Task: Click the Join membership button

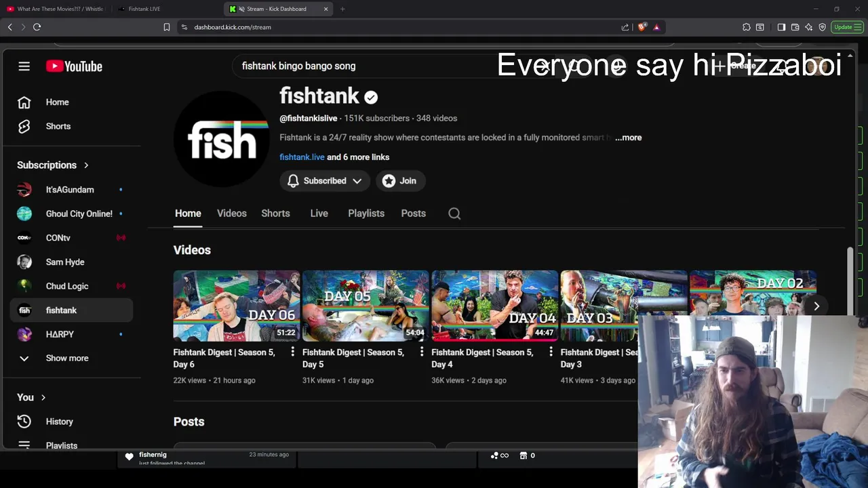Action: [x=399, y=181]
